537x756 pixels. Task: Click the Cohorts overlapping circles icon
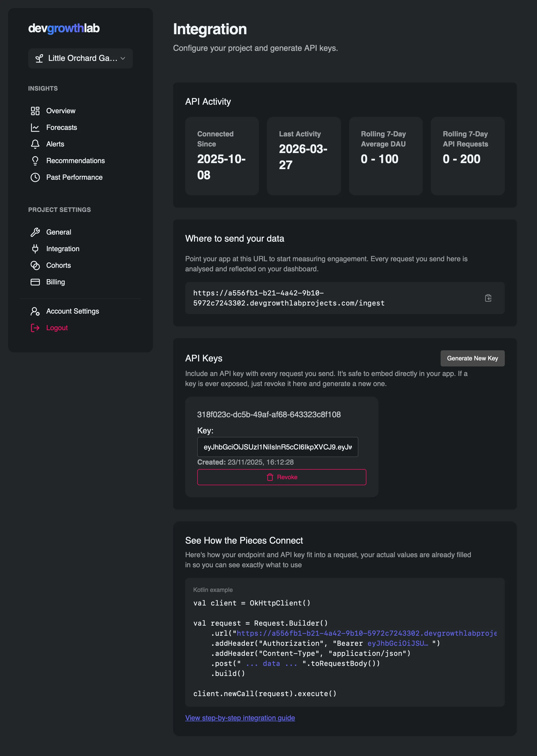click(x=35, y=265)
